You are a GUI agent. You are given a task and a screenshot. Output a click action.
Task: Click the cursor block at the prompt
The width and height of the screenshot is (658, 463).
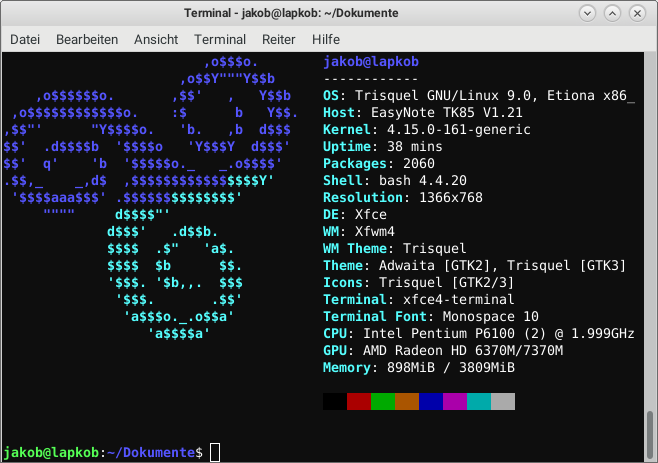[x=215, y=453]
